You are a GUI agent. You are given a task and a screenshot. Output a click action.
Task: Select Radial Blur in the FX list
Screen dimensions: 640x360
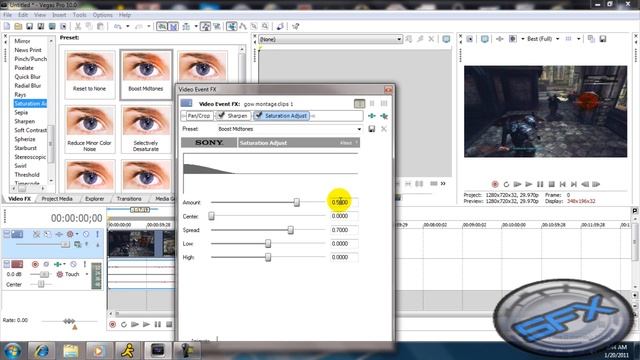coord(28,86)
